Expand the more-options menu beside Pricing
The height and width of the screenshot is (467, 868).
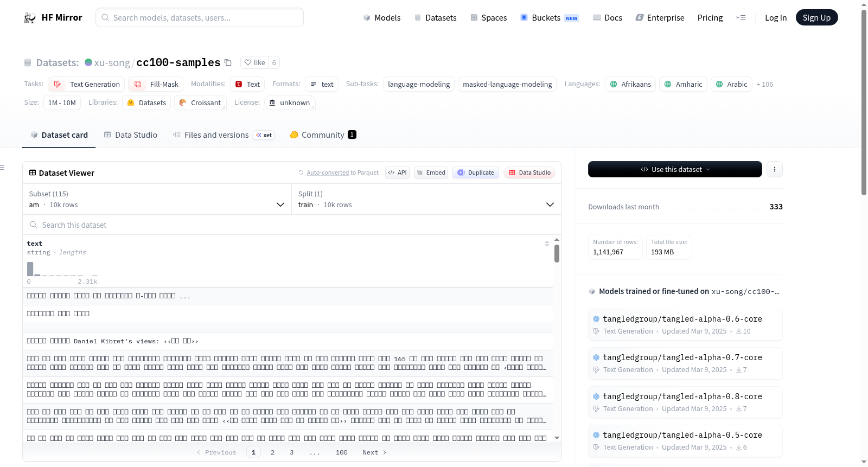(x=741, y=18)
